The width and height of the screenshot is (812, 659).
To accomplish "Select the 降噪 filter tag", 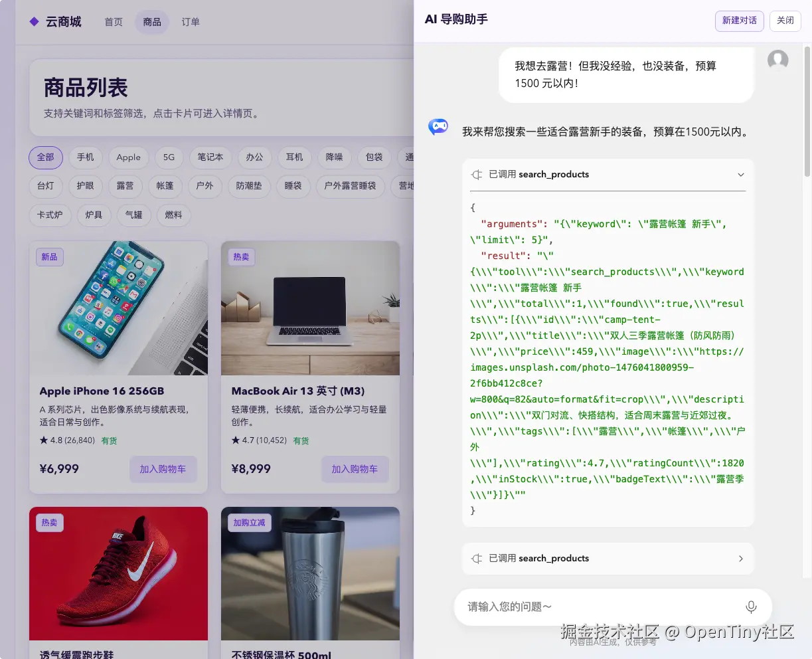I will [x=335, y=157].
